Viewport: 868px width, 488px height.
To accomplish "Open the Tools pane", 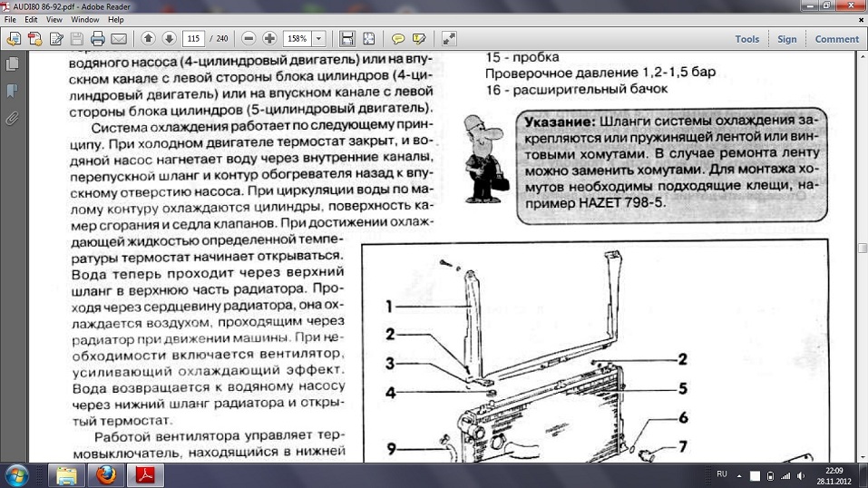I will 746,39.
